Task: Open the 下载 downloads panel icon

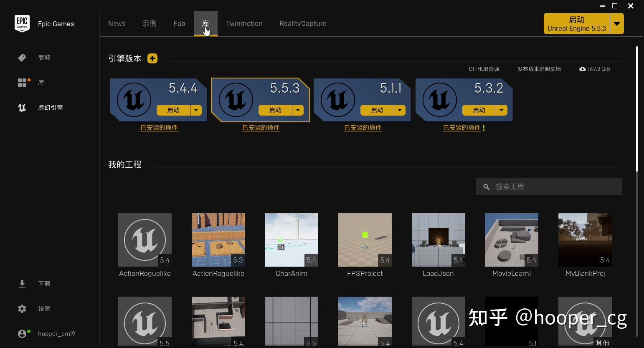Action: point(22,283)
